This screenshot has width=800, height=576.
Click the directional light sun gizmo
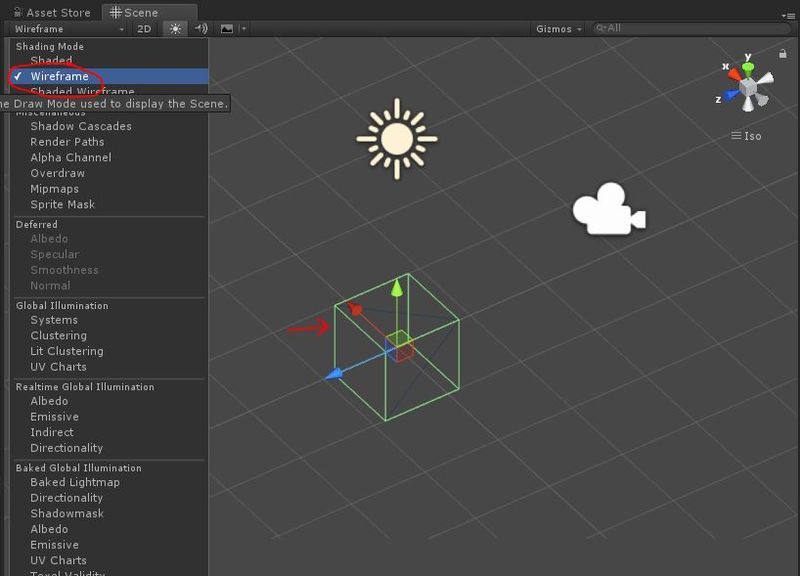pos(397,139)
